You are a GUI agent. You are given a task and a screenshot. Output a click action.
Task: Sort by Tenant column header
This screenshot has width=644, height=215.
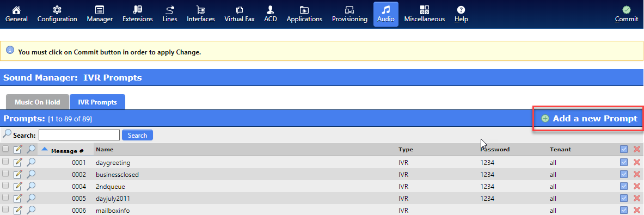tap(560, 149)
